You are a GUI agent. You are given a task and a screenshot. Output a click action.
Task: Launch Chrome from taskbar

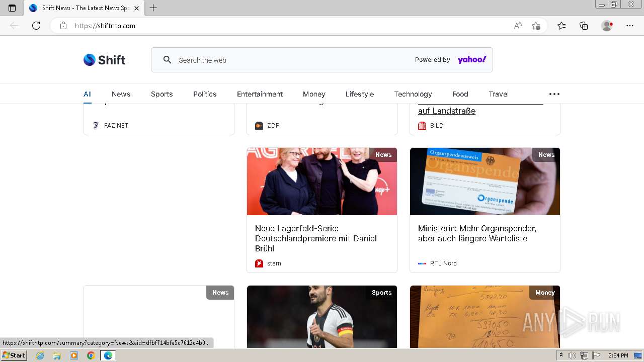tap(91, 355)
